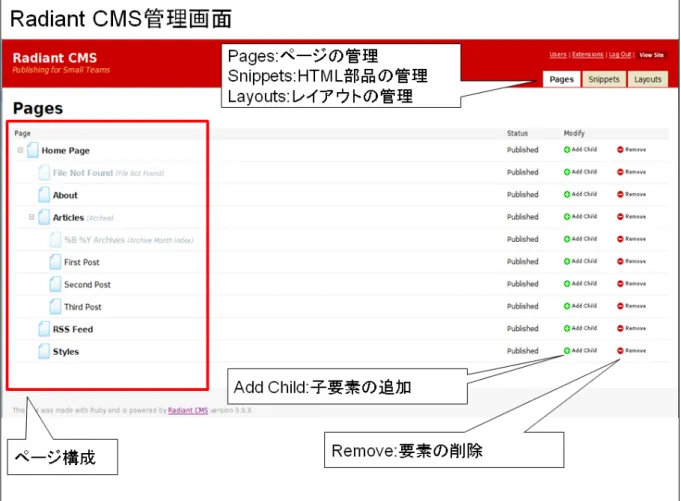Screen dimensions: 681x501
Task: Open the Home Page title
Action: [66, 151]
